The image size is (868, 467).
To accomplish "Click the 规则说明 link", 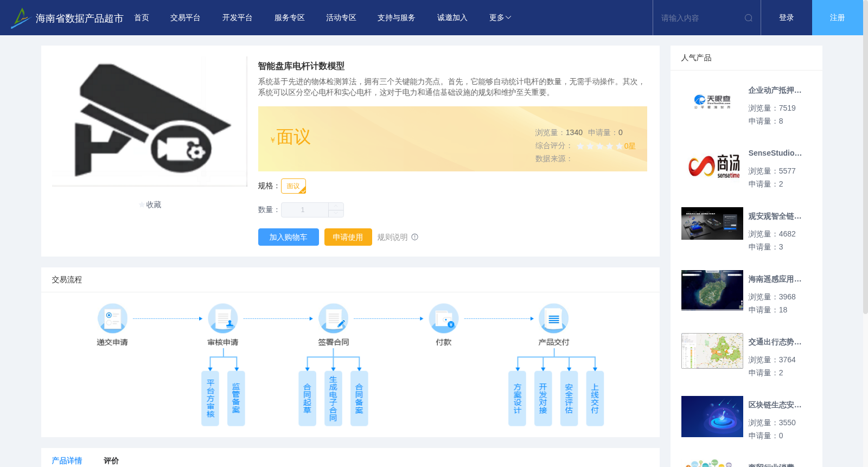I will click(x=392, y=237).
